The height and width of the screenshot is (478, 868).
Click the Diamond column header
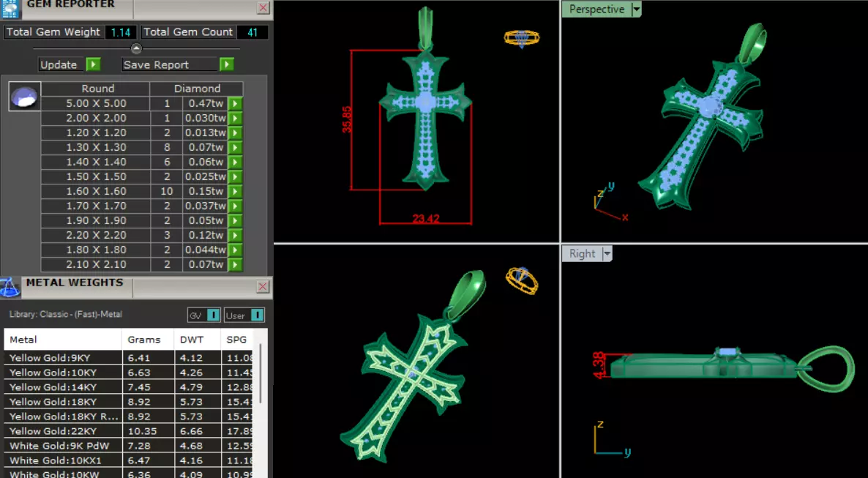(197, 89)
